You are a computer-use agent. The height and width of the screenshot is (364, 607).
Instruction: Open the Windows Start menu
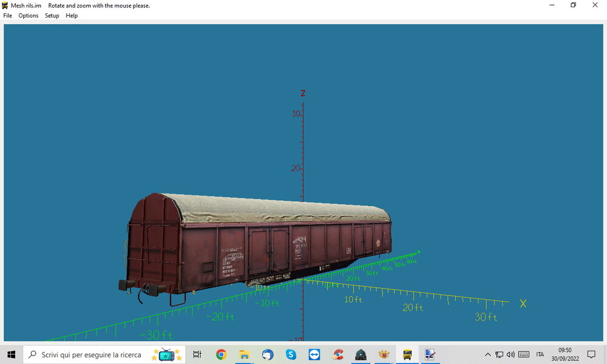[11, 354]
